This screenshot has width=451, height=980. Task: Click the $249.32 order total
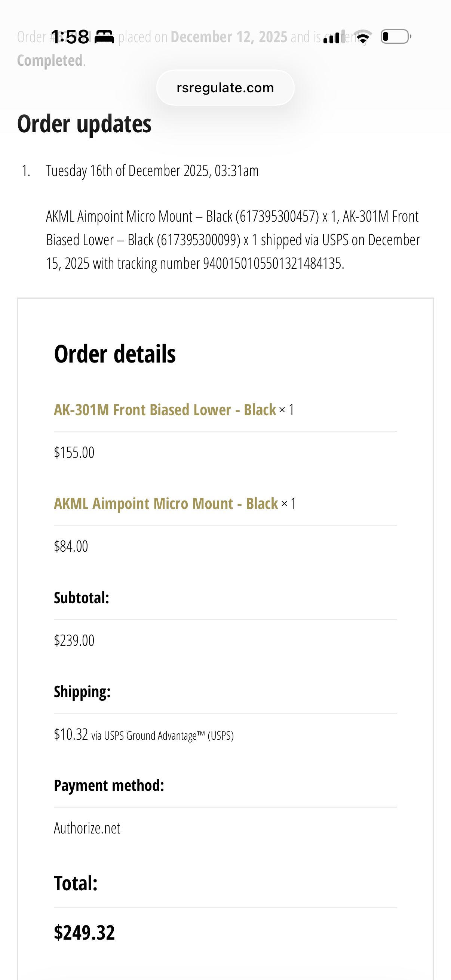pos(84,933)
